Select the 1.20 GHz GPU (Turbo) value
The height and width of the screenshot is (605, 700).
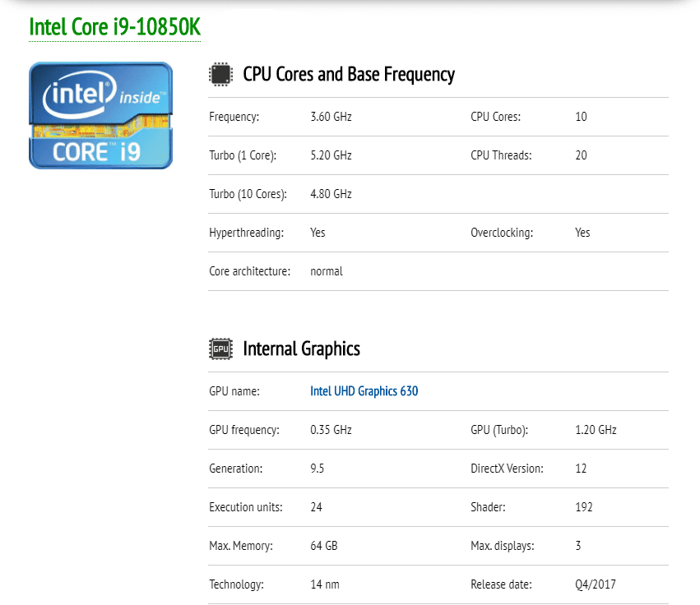click(596, 430)
